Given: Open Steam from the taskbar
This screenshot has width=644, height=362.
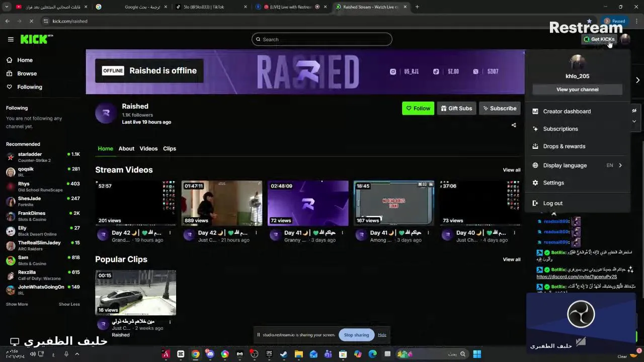Looking at the screenshot, I should 284,354.
